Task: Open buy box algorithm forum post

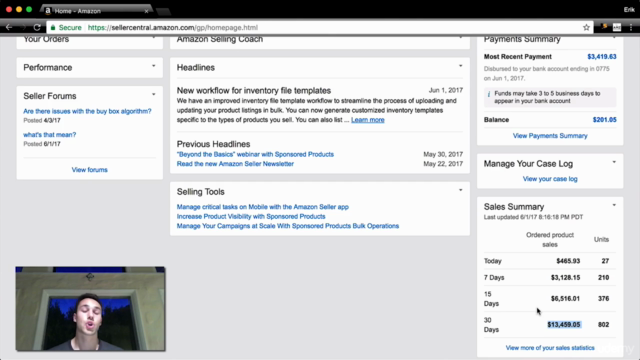Action: 87,111
